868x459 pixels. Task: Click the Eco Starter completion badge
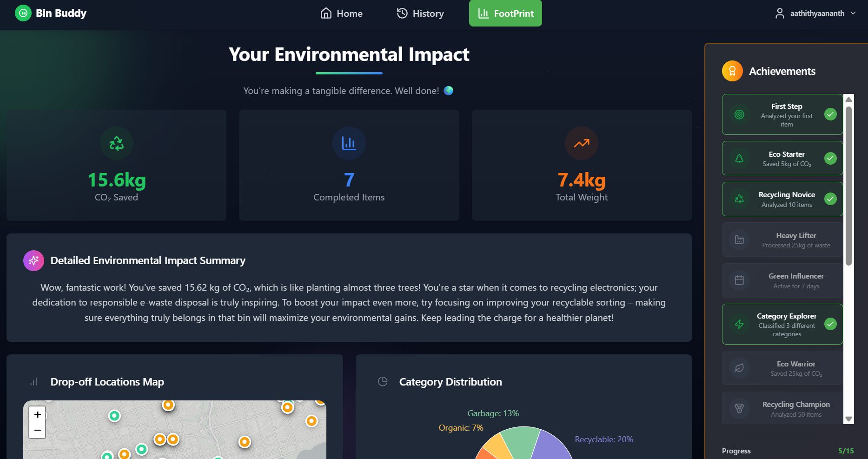click(830, 158)
